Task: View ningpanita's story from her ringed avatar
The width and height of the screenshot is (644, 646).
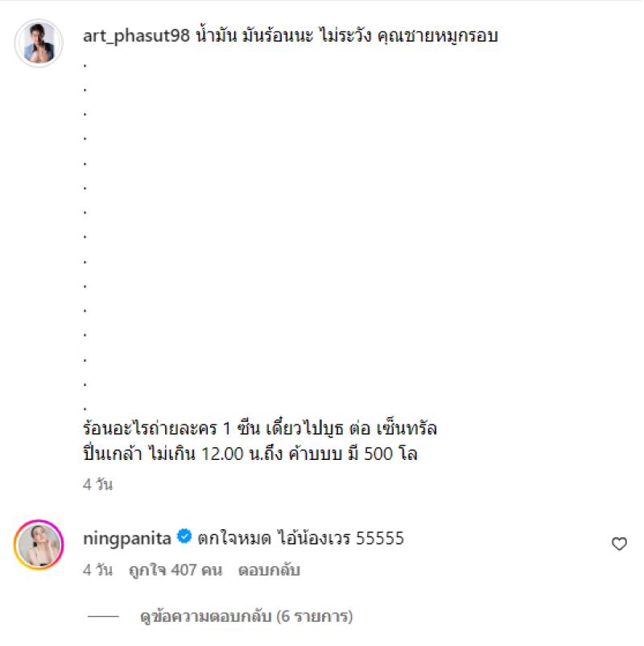Action: [39, 545]
